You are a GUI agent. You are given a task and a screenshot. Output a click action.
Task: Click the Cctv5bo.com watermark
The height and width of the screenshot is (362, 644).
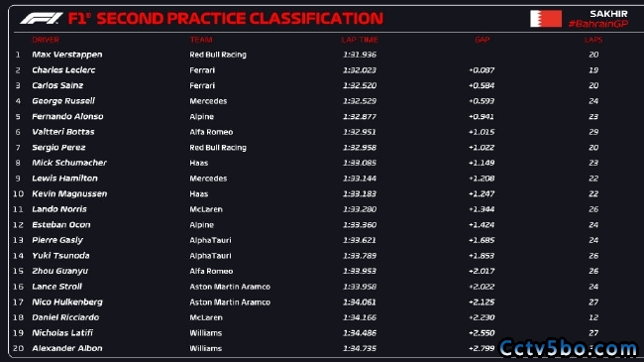coord(569,348)
